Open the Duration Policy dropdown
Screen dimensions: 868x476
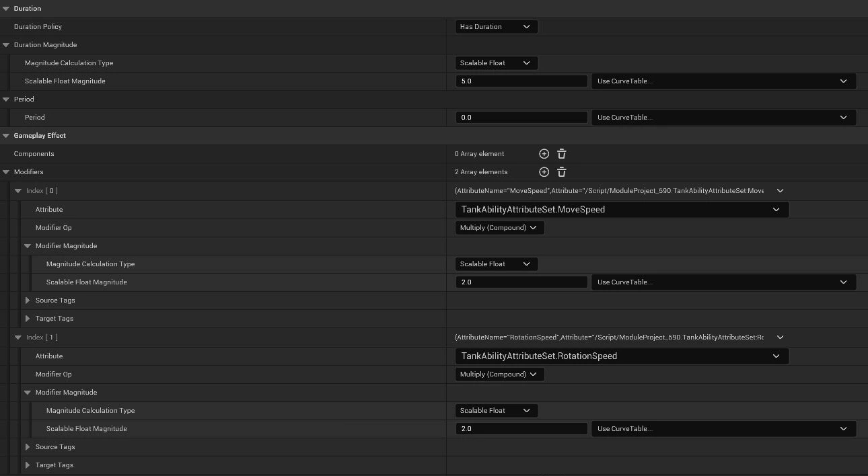tap(497, 27)
